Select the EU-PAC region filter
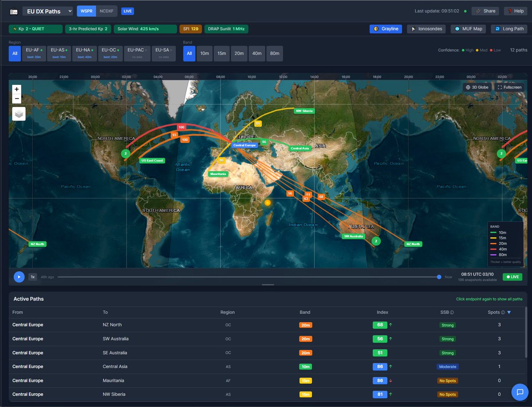 tap(137, 53)
